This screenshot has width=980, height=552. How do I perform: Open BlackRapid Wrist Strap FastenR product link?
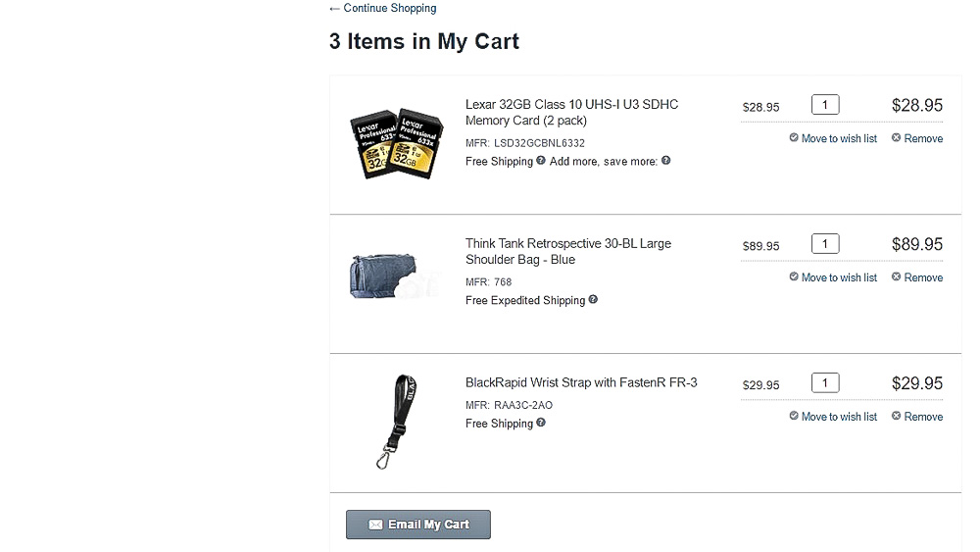pos(581,383)
